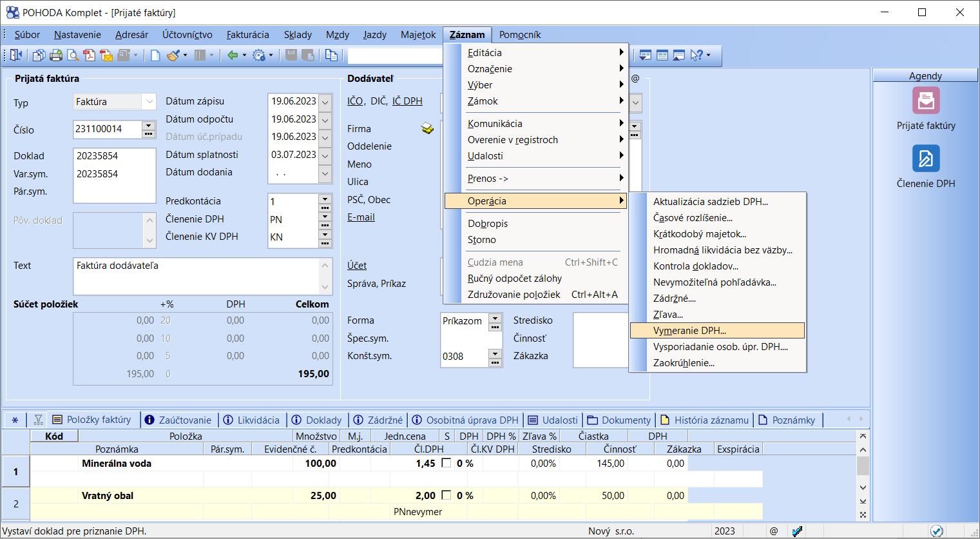Export record to PDF icon

[x=90, y=55]
